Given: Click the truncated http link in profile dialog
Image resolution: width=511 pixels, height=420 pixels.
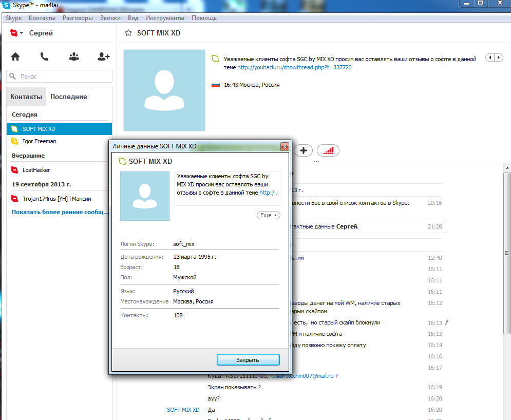Looking at the screenshot, I should [x=269, y=193].
